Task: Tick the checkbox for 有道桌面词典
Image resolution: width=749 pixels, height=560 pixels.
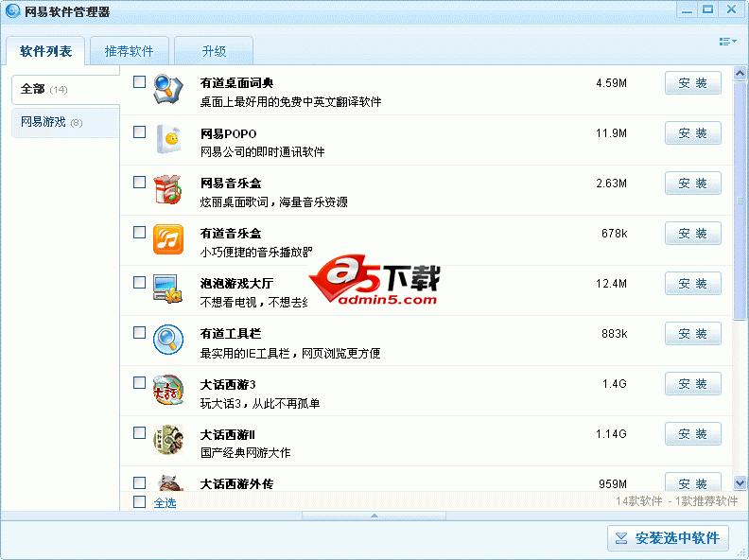Action: point(139,81)
